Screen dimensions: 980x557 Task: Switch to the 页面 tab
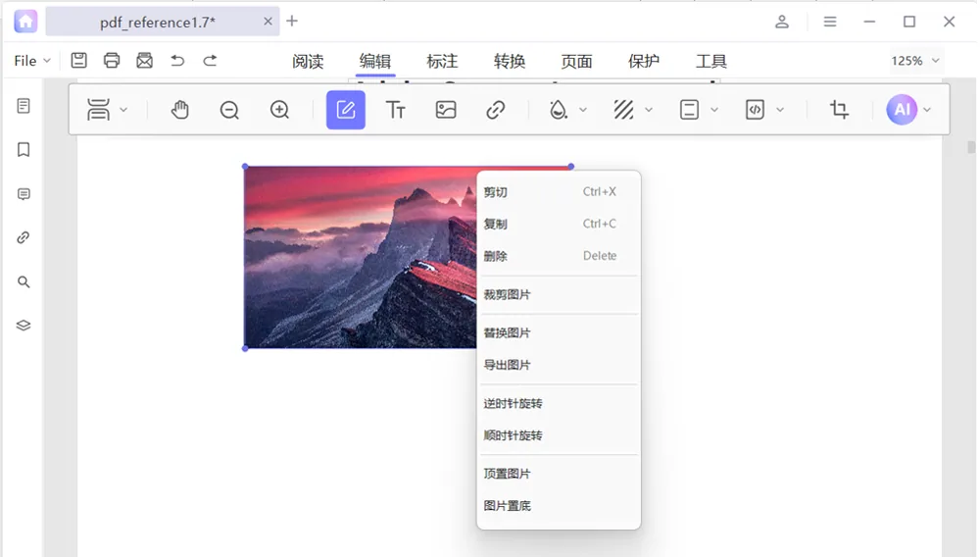pyautogui.click(x=576, y=61)
